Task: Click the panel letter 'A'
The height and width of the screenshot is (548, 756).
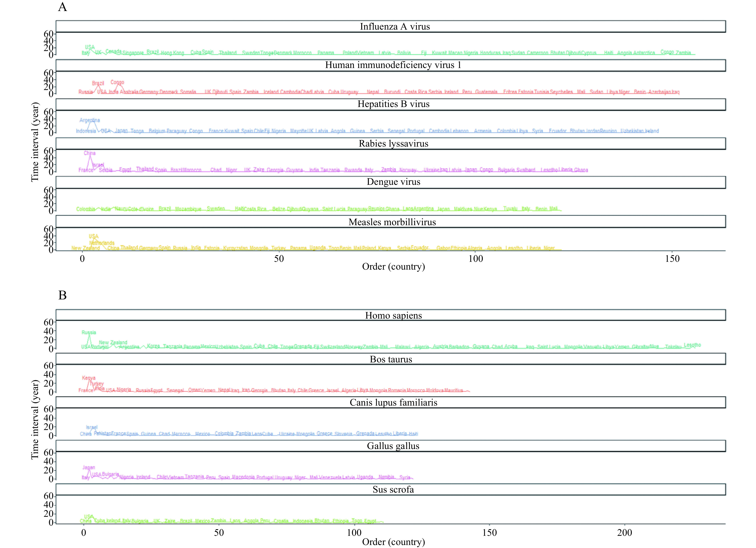Action: (62, 7)
